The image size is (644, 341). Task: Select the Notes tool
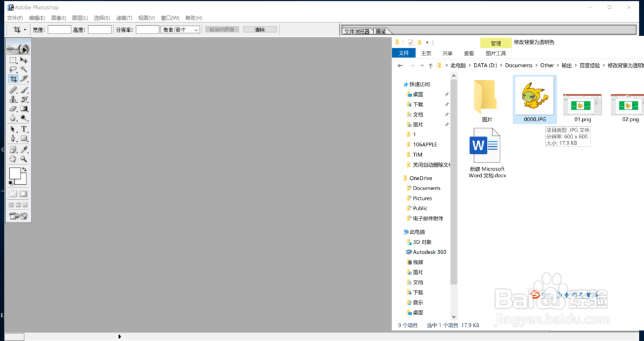[13, 150]
